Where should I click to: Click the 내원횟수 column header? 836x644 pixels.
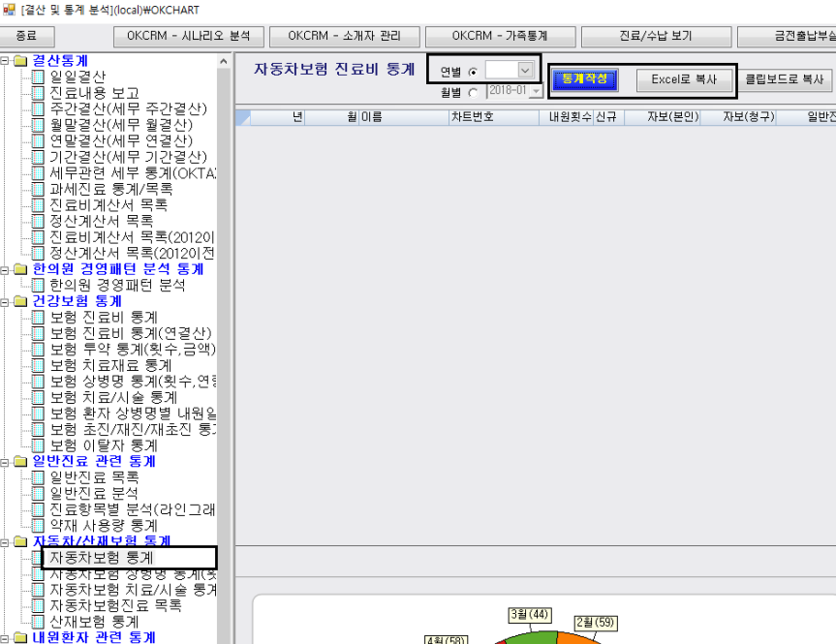pyautogui.click(x=567, y=117)
